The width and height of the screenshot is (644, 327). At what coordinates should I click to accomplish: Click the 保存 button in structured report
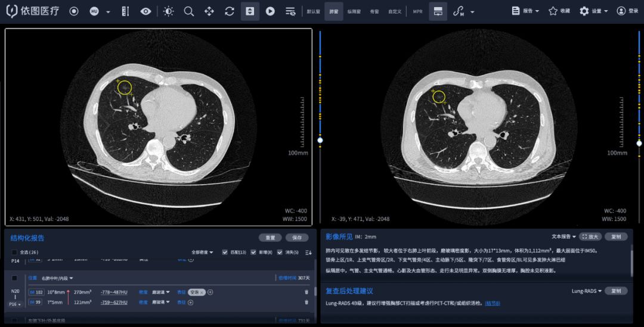[x=296, y=237]
